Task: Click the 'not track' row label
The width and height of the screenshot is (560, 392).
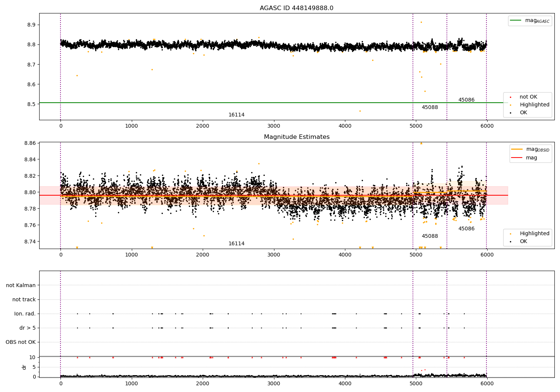Action: [24, 300]
